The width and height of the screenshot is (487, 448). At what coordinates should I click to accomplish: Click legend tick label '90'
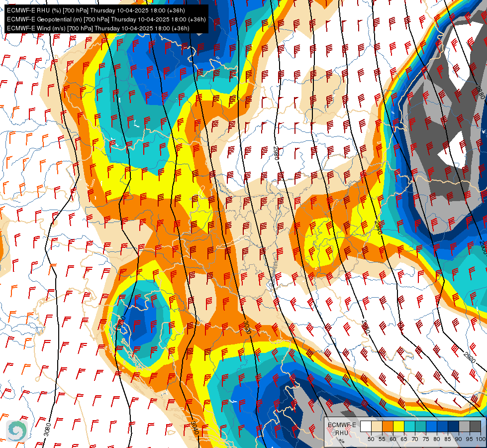pos(459,439)
